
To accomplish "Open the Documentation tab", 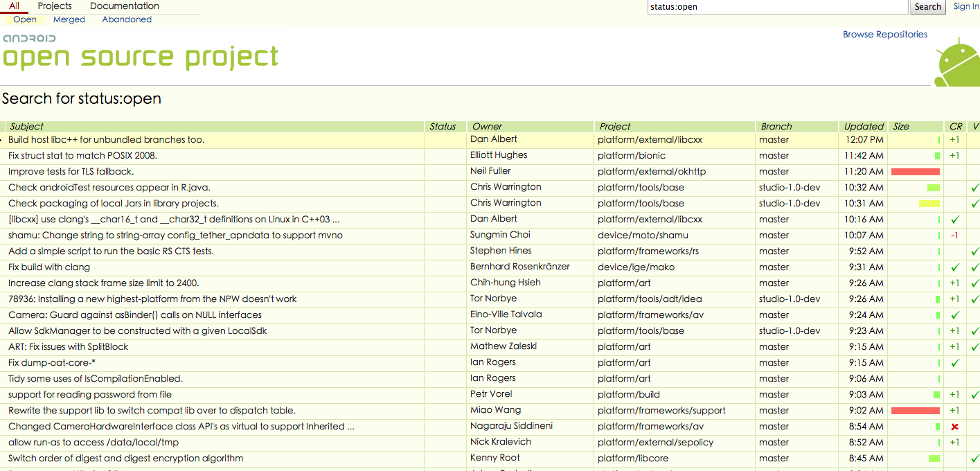I will (125, 6).
